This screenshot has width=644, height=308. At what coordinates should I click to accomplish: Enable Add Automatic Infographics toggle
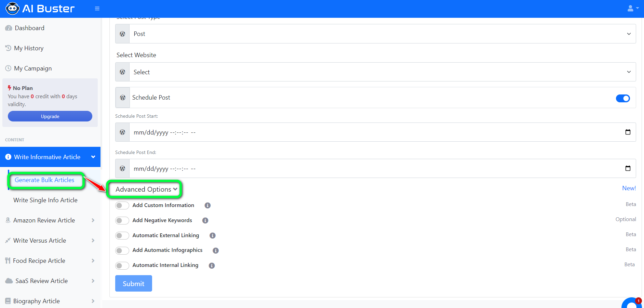[122, 251]
